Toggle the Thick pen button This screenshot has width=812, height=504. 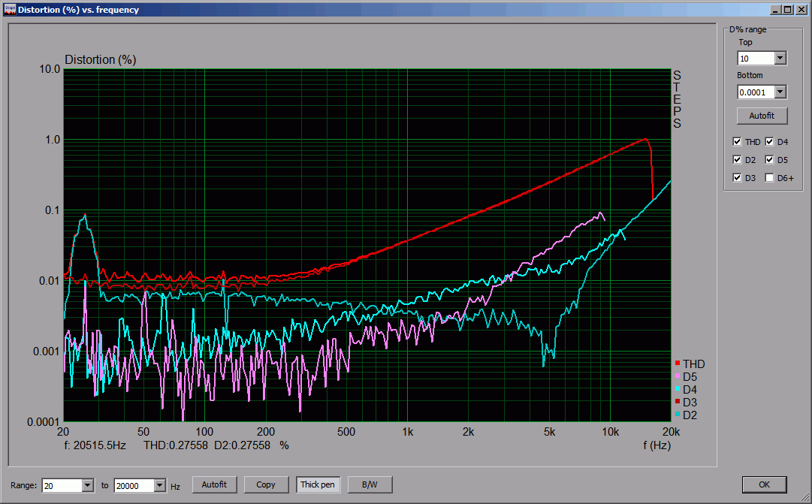click(x=318, y=484)
